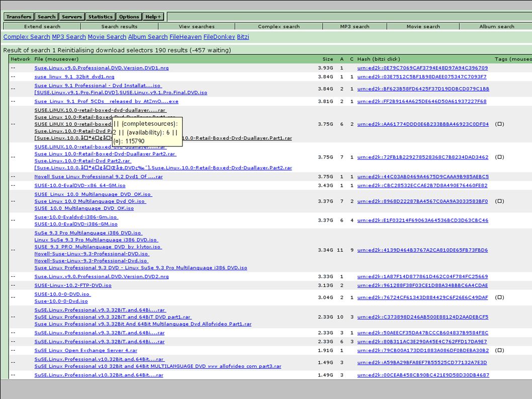Open Bitzi hash urn:ed2k:0E79C7069CAF3794E48D97A94C396709
Screen dimensions: 532x399
tap(422, 68)
